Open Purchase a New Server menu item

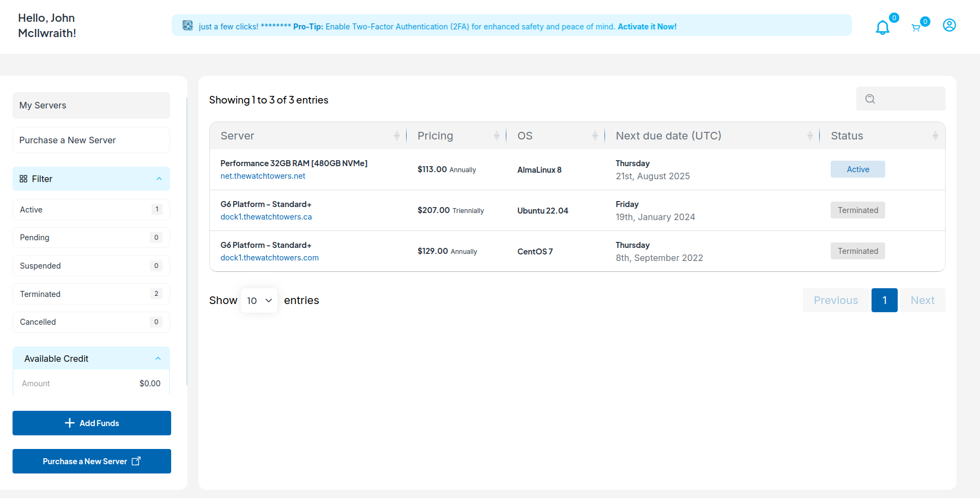click(x=91, y=140)
